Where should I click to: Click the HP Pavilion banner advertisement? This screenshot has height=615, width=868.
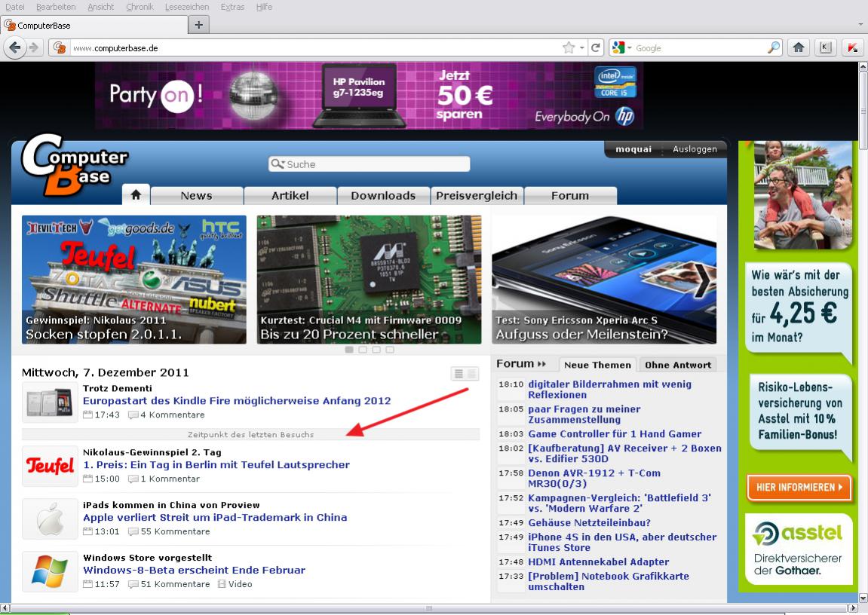370,95
